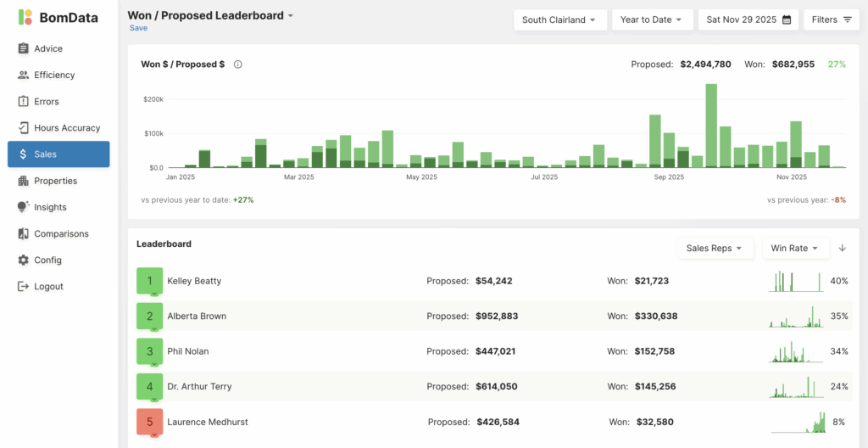Click the Hours Accuracy tag icon
868x448 pixels.
24,128
